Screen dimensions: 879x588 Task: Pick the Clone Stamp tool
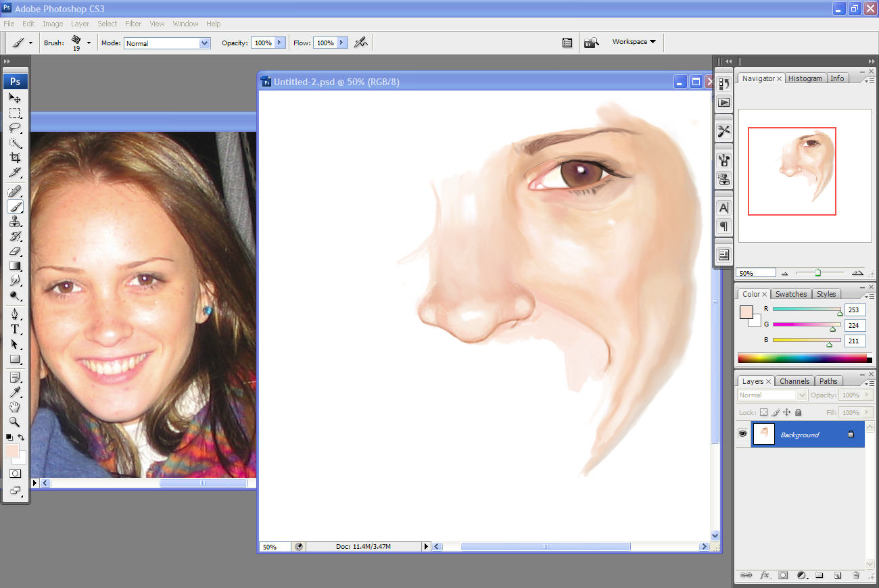[x=15, y=222]
